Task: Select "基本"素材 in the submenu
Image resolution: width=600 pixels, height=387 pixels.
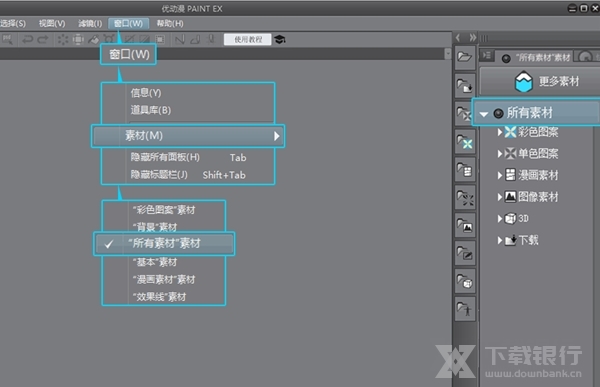Action: (x=155, y=262)
